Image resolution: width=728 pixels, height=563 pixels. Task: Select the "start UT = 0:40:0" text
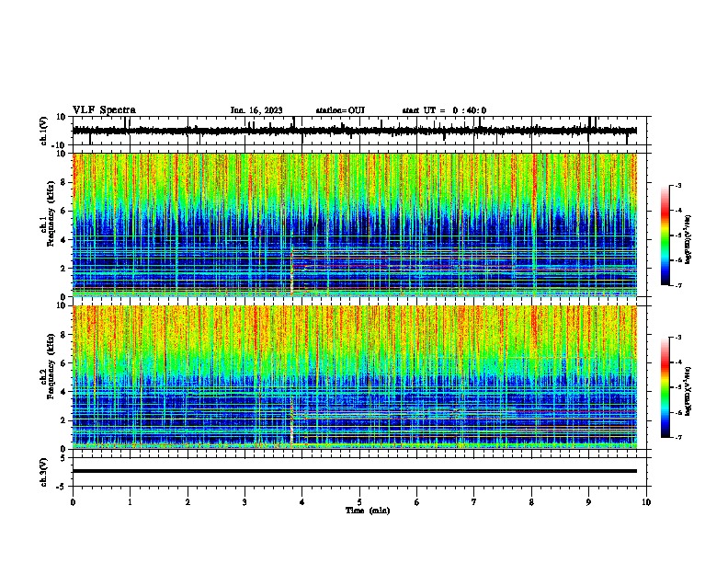(x=444, y=110)
